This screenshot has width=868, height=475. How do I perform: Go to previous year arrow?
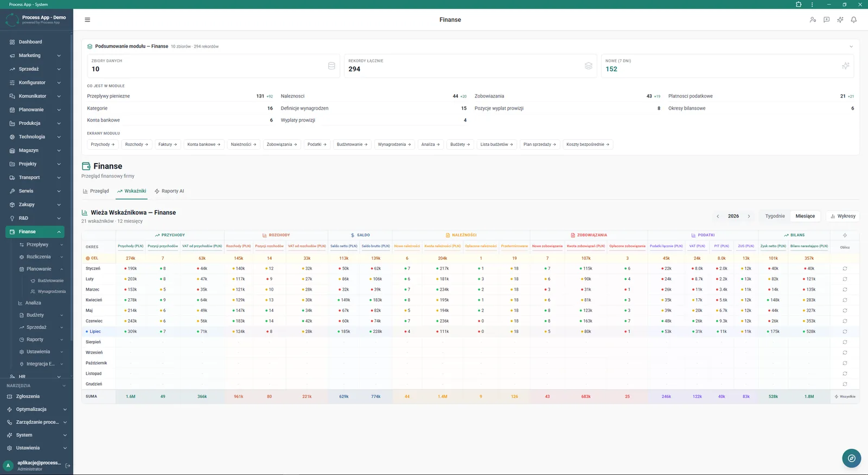pos(718,216)
